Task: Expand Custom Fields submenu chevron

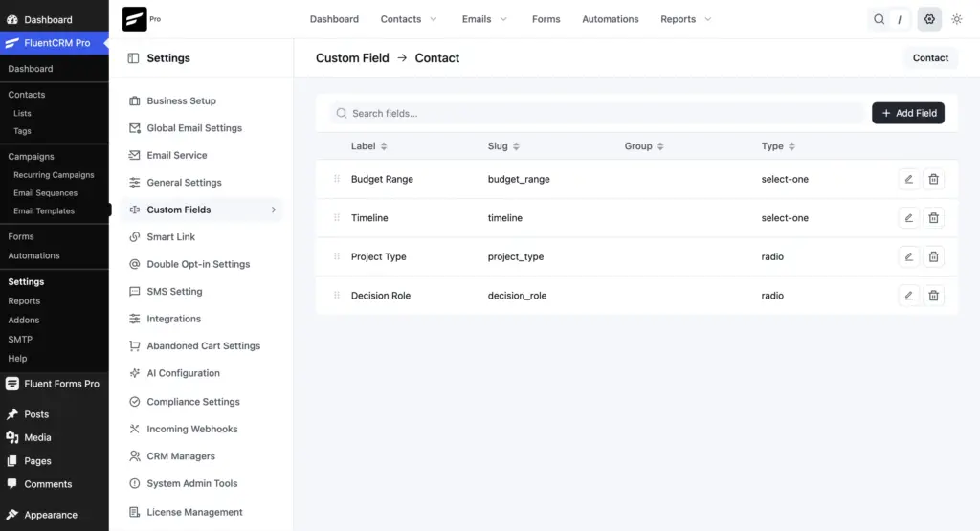Action: tap(273, 210)
